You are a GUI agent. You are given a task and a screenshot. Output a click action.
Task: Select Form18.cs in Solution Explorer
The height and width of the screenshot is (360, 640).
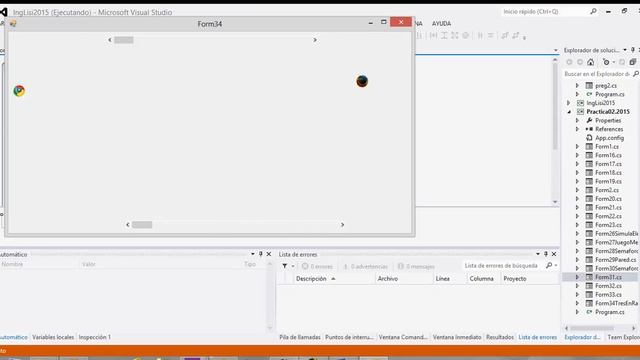(608, 173)
